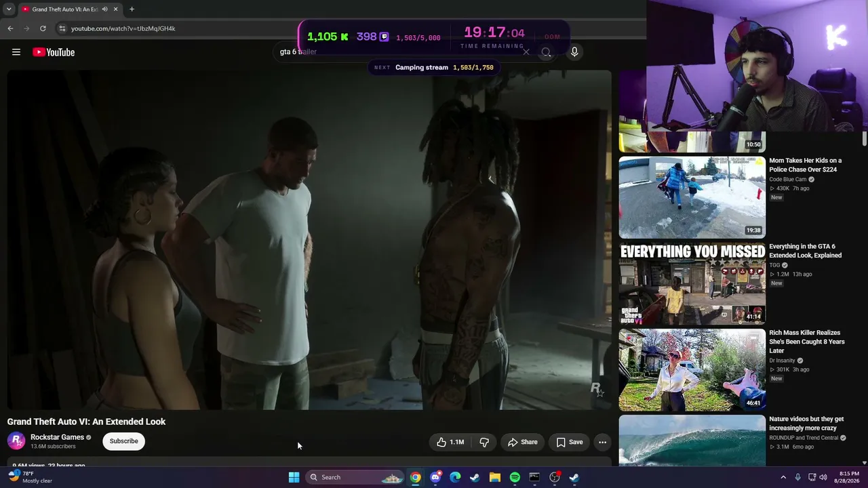Open 'Rich Mass Killer Realizes' video title

point(806,342)
